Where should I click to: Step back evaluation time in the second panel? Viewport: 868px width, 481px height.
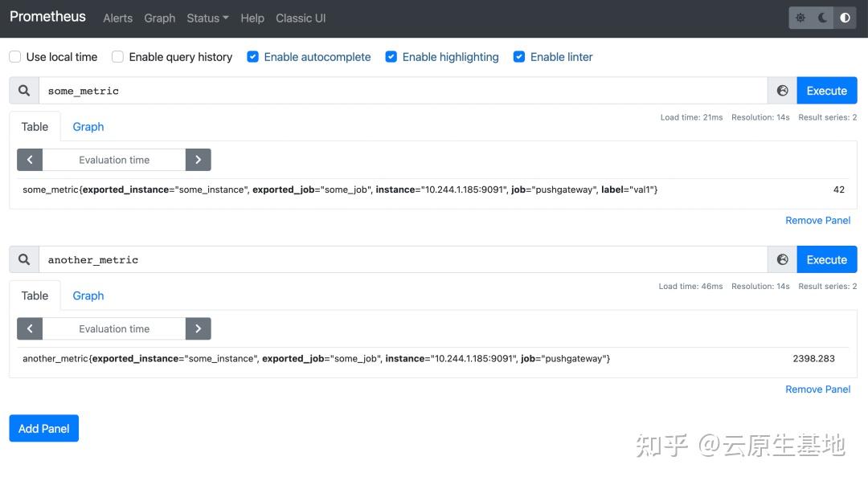point(30,328)
